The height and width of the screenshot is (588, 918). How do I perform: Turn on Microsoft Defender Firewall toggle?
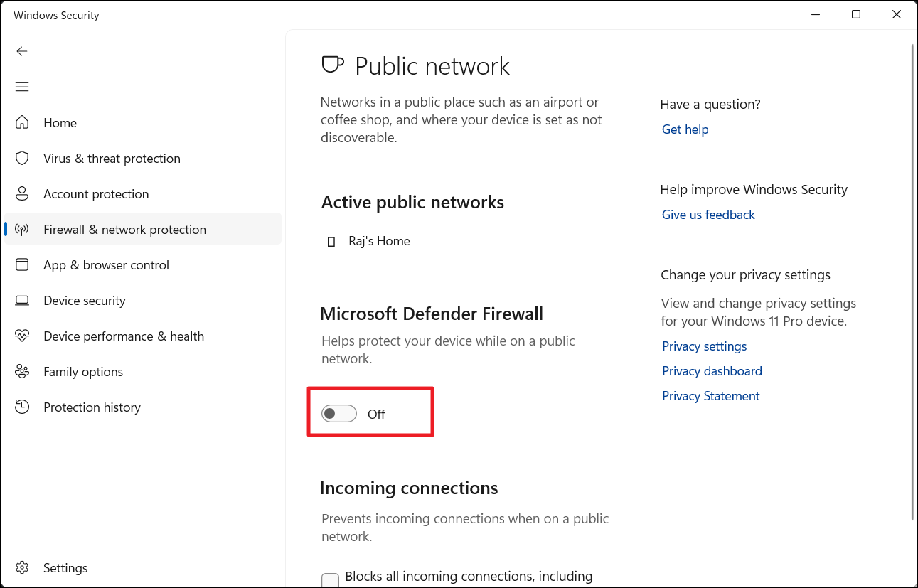pos(338,414)
